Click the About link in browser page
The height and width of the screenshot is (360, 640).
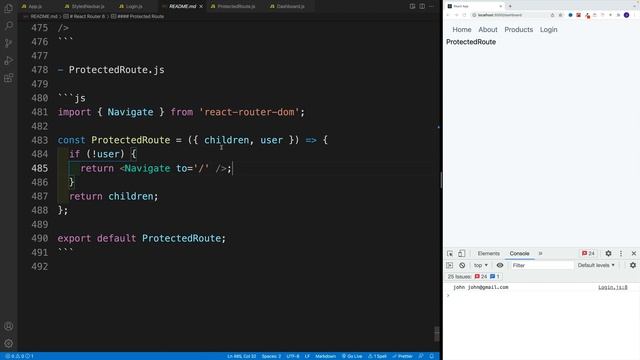click(488, 30)
